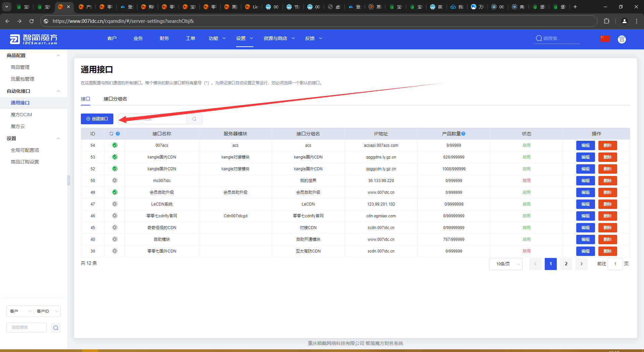The image size is (644, 352).
Task: Collapse the 自动化接口 sidebar group
Action: (58, 91)
